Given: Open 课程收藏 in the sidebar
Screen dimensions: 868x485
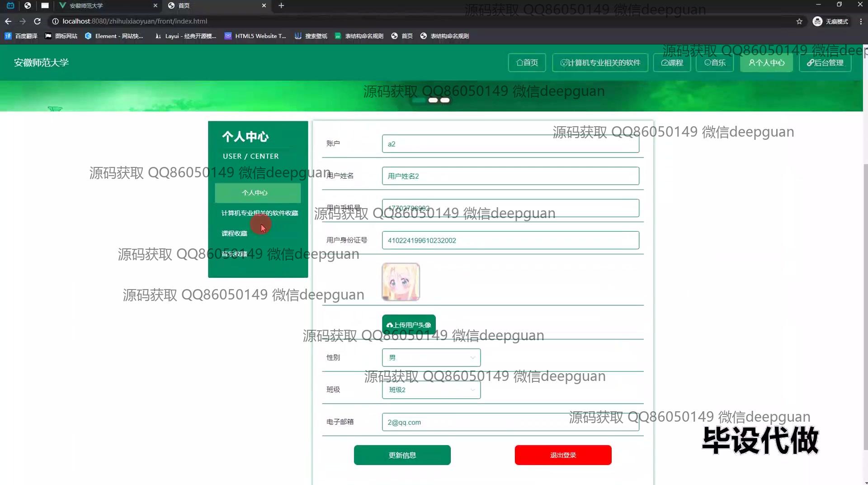Looking at the screenshot, I should click(x=234, y=233).
